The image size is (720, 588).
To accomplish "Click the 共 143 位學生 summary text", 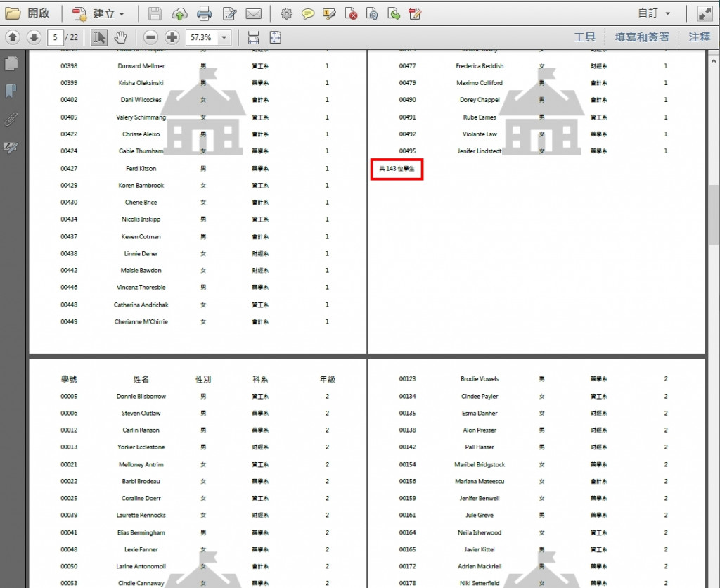I will coord(397,169).
